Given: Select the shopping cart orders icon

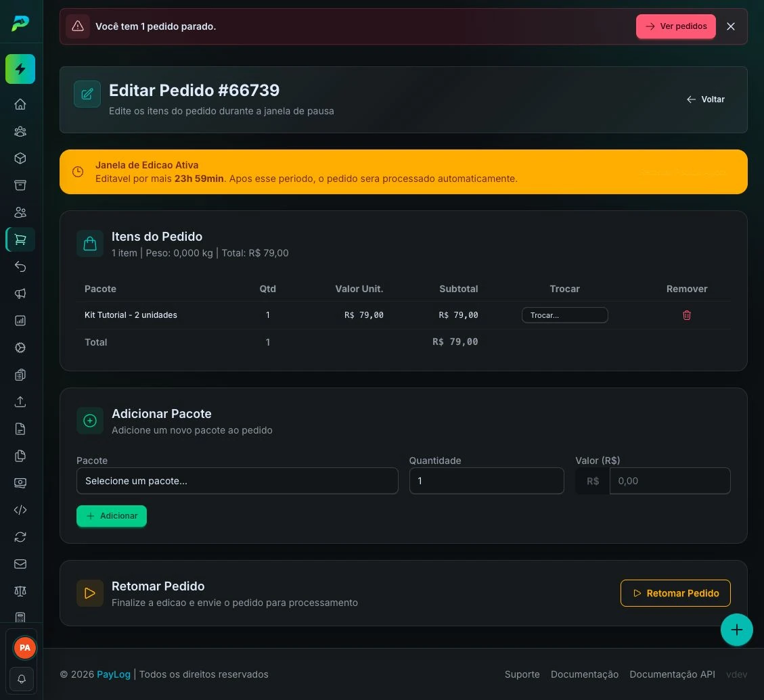Looking at the screenshot, I should [20, 239].
